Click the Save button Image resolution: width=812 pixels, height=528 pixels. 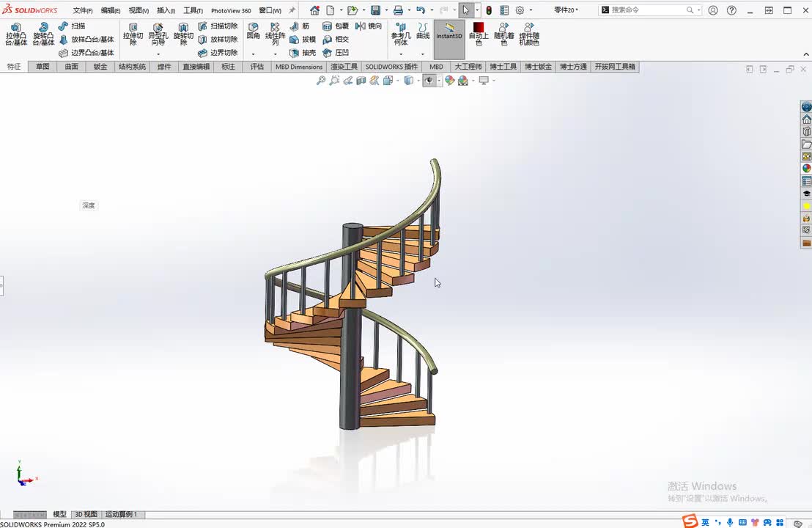(376, 10)
